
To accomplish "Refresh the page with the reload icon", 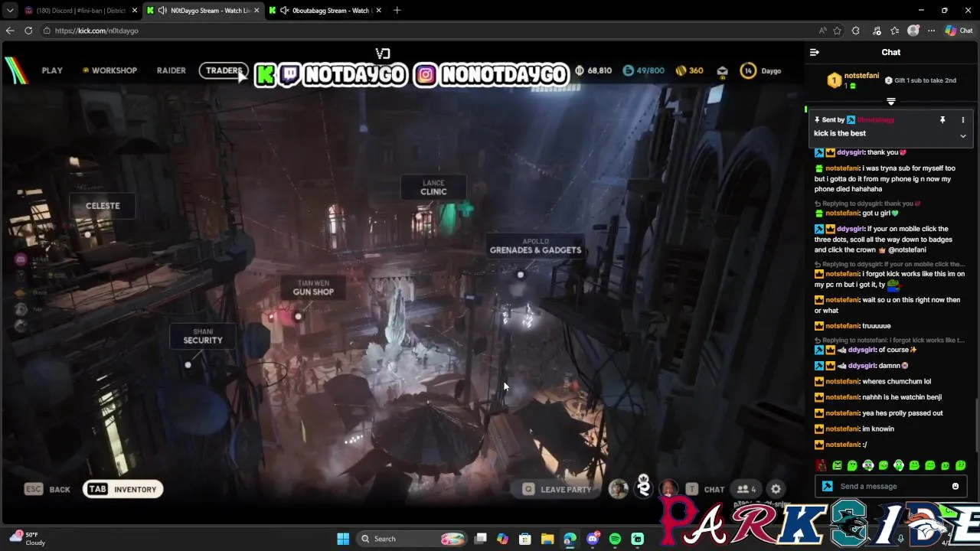I will click(28, 31).
